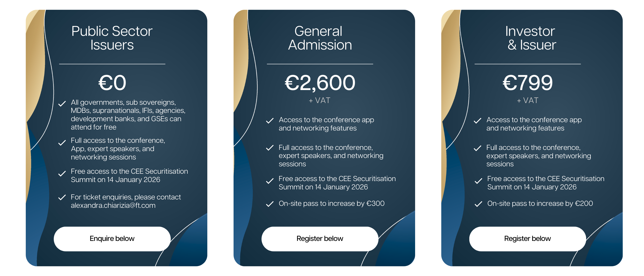Click checkmark beside On-site pass €300
644x276 pixels.
point(270,204)
